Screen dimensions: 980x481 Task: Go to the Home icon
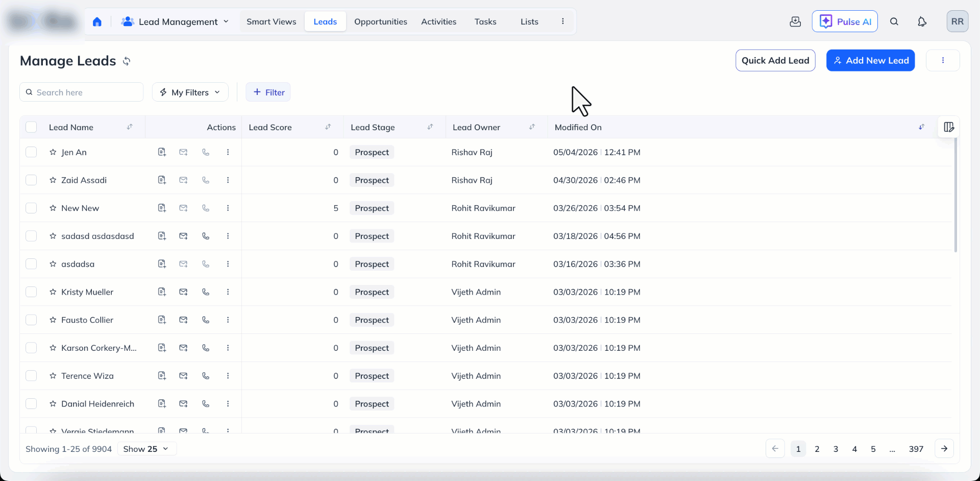tap(97, 21)
